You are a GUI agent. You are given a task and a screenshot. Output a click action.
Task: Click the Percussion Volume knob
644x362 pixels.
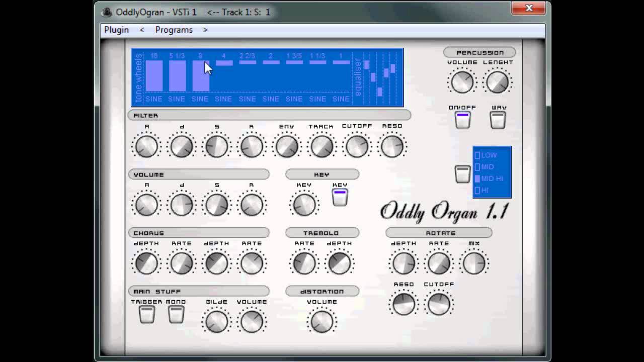tap(462, 82)
